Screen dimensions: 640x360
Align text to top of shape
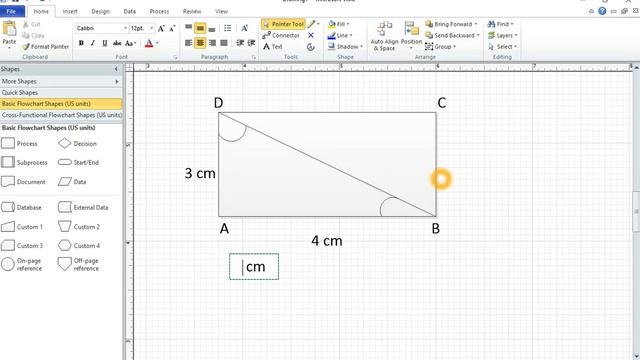pyautogui.click(x=189, y=28)
